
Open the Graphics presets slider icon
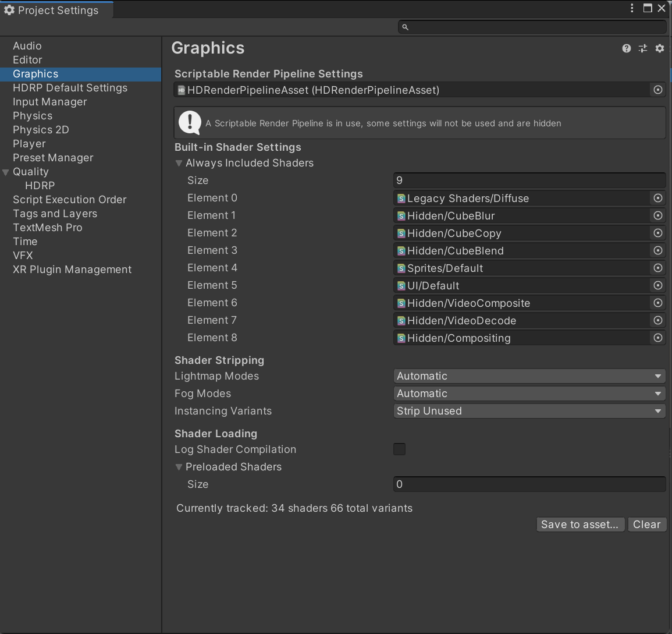pyautogui.click(x=643, y=48)
